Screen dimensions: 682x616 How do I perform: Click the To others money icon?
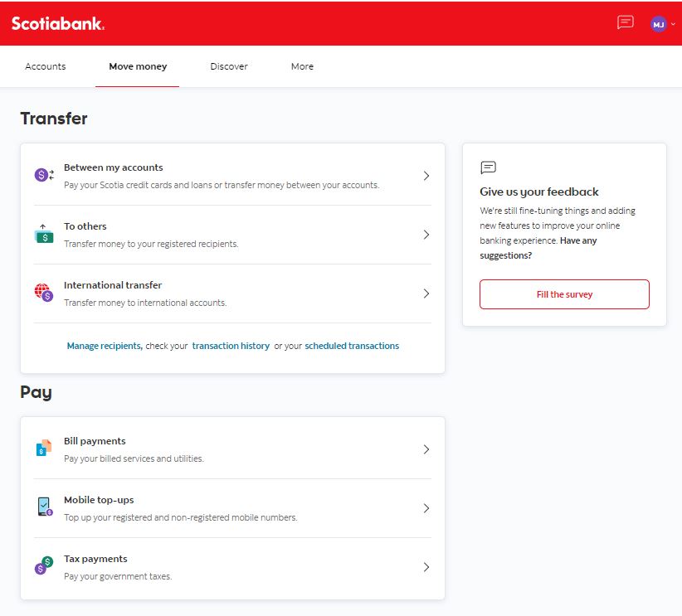pos(44,234)
